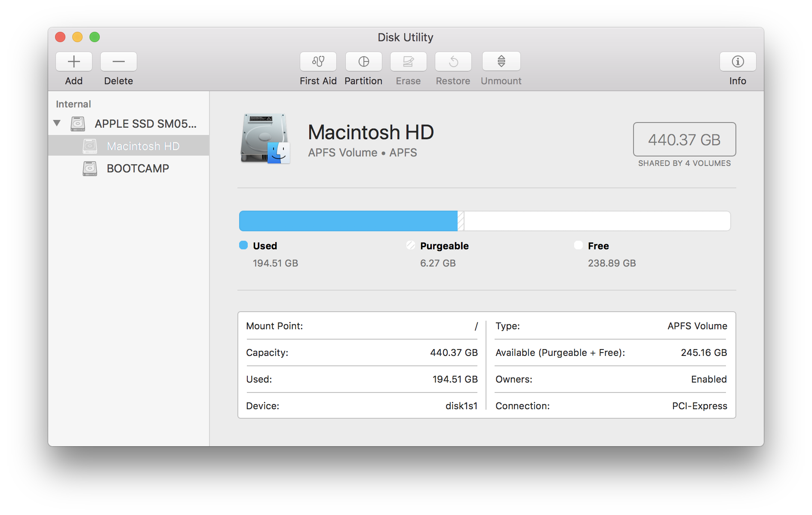Click the Delete volume minus button

(x=119, y=61)
